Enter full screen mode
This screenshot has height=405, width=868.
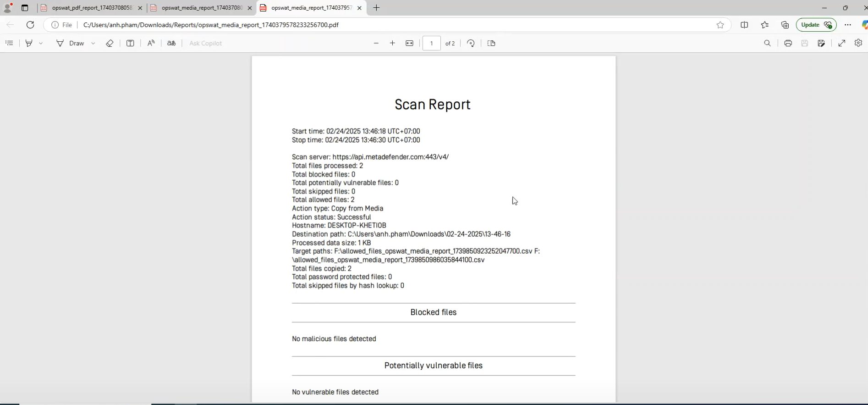tap(842, 43)
